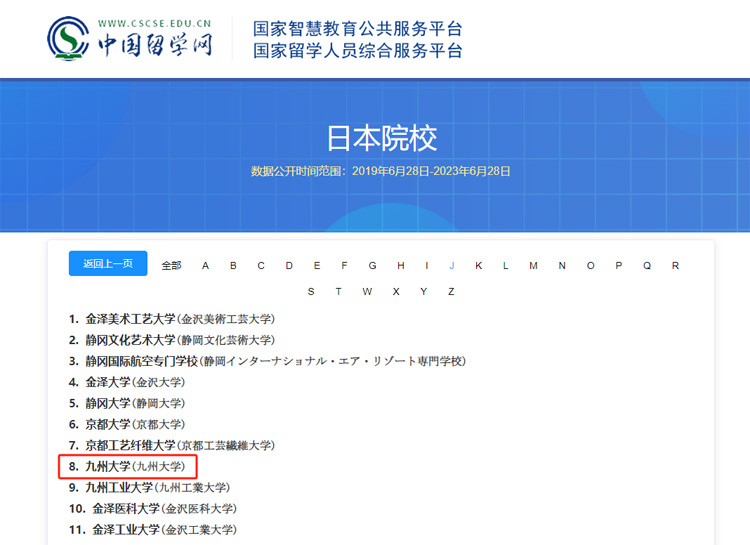Open entry 8 九州大学
Screen dimensions: 750x545
click(127, 467)
